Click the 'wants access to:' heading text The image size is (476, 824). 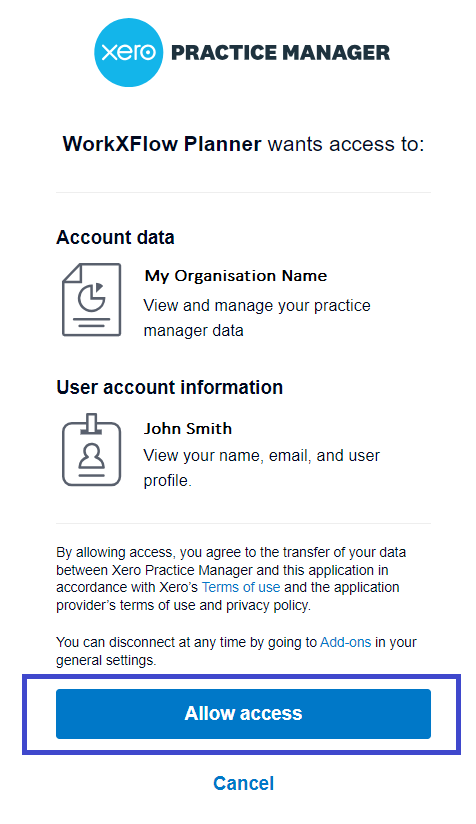[x=346, y=144]
